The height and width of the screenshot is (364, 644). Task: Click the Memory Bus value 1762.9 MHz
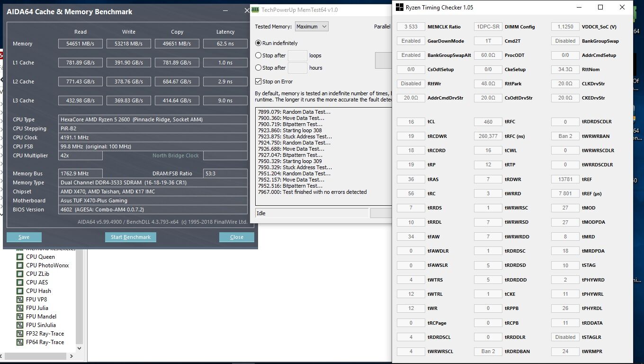(80, 173)
